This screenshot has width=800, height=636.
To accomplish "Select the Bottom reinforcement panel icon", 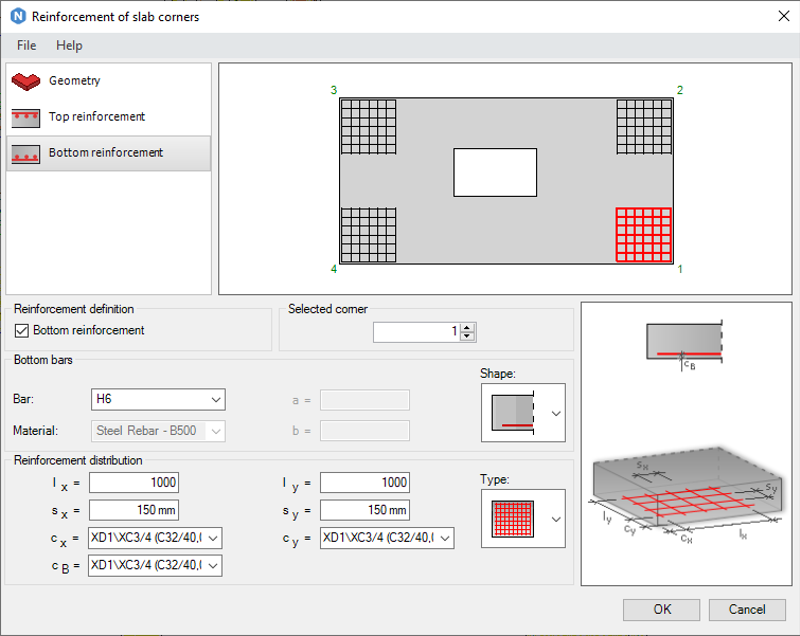I will click(26, 154).
